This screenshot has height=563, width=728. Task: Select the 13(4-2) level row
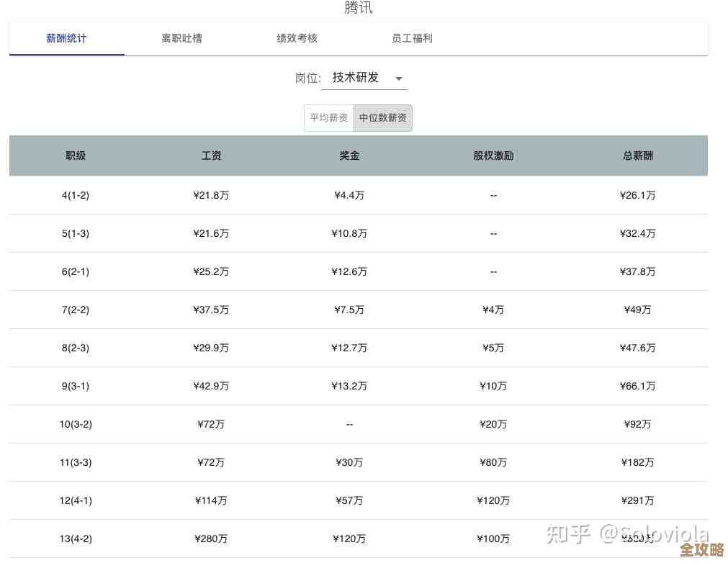pos(75,539)
